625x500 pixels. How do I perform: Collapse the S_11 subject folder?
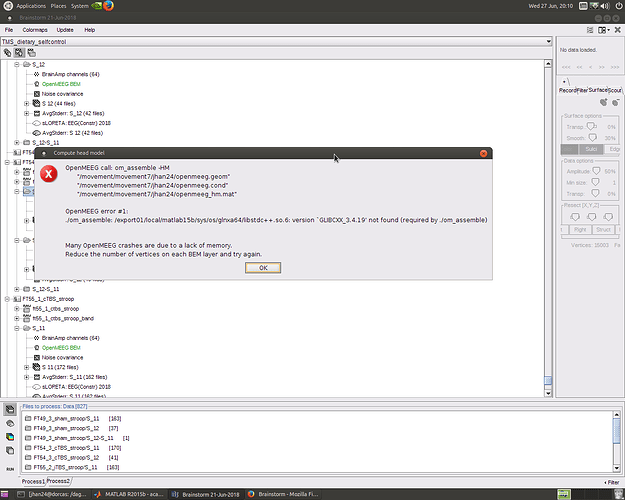pos(19,328)
